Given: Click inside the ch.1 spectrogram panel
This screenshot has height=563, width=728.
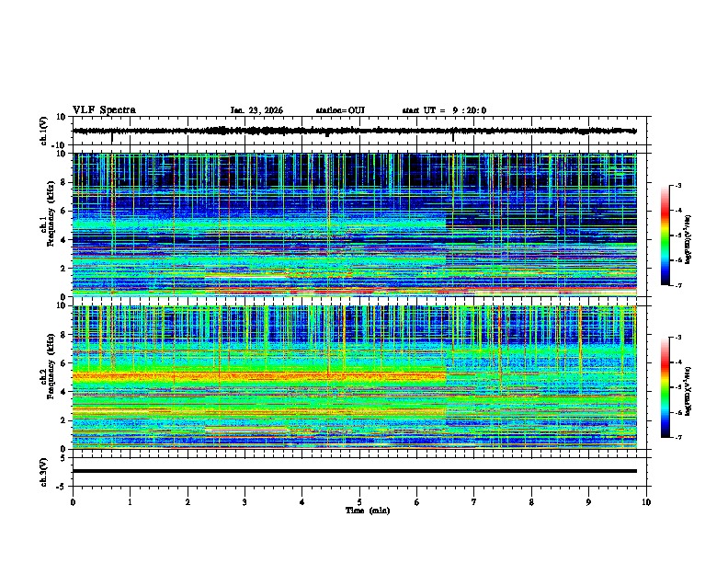Looking at the screenshot, I should click(355, 224).
